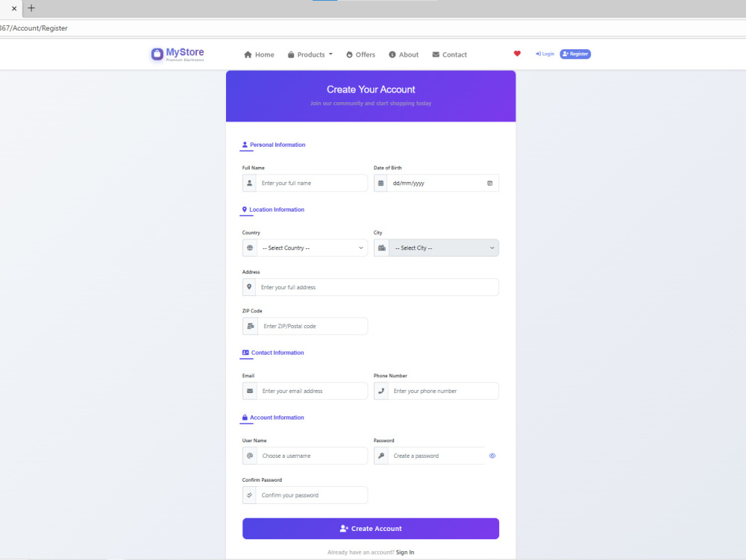746x560 pixels.
Task: Click the person icon beside Full Name field
Action: pos(249,183)
